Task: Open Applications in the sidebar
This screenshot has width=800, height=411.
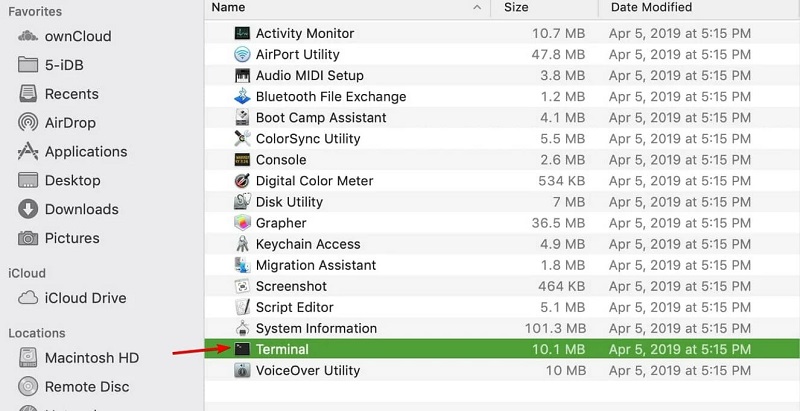Action: click(85, 152)
